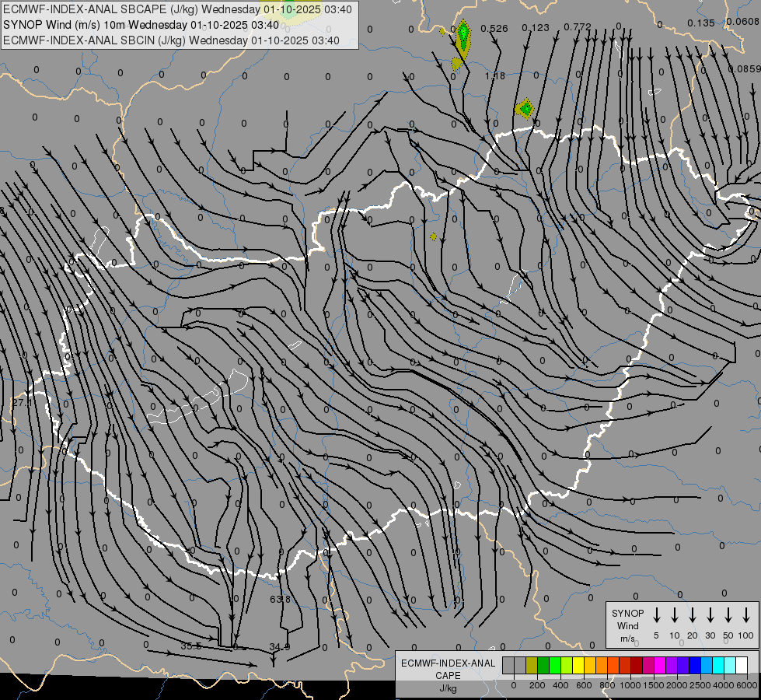Click the 0.772 value on the map
This screenshot has height=700, width=761.
click(578, 26)
